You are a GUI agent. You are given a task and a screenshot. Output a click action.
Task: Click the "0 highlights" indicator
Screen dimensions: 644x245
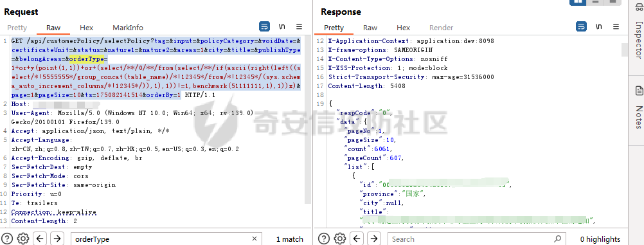pyautogui.click(x=600, y=239)
